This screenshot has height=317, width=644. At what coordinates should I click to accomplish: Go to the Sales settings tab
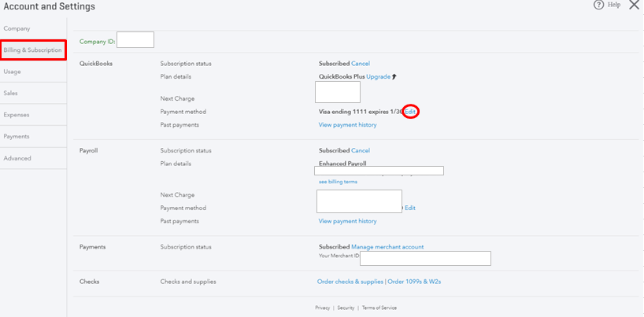11,93
